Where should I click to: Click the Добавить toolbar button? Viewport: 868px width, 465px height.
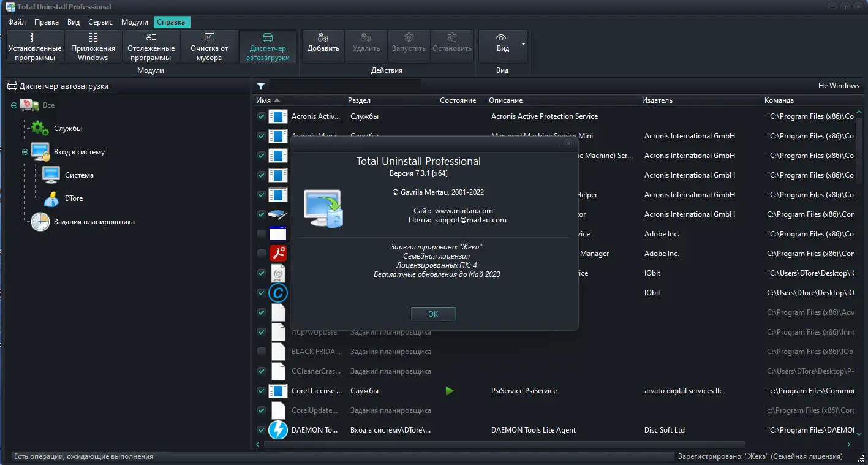click(x=323, y=47)
